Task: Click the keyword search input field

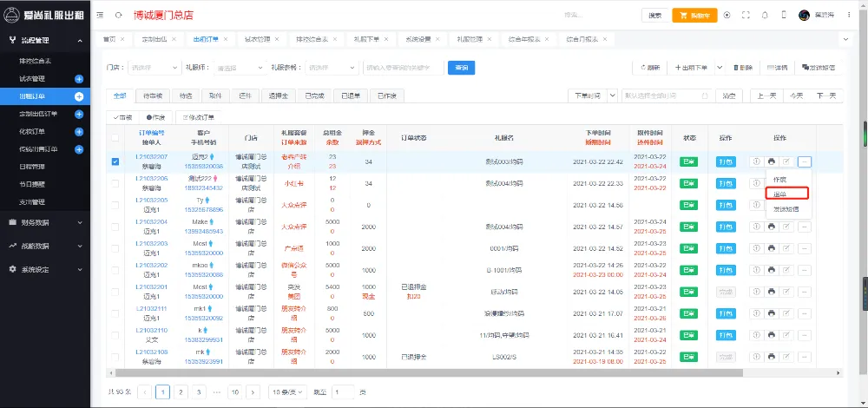Action: [x=402, y=68]
